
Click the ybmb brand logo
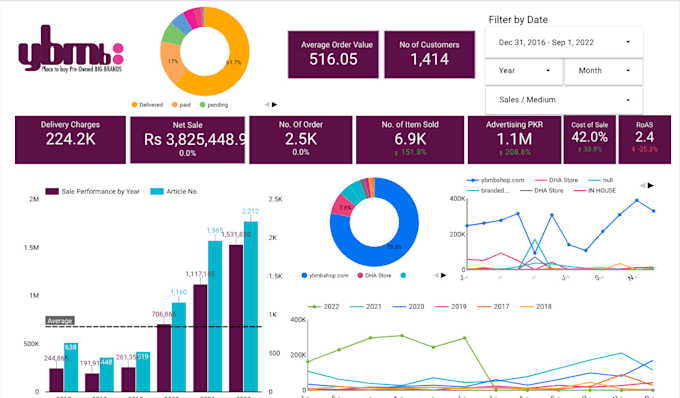pyautogui.click(x=71, y=49)
